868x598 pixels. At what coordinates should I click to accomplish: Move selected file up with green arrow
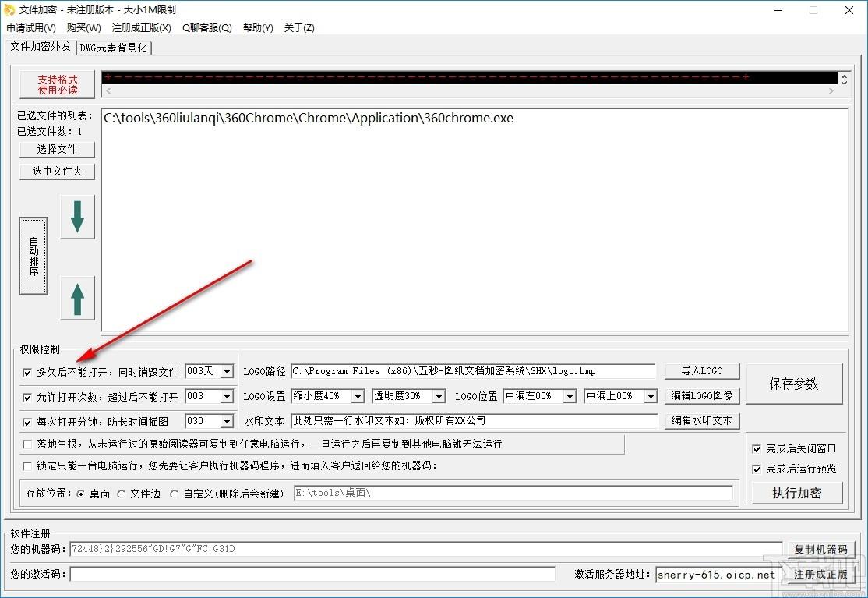coord(77,299)
